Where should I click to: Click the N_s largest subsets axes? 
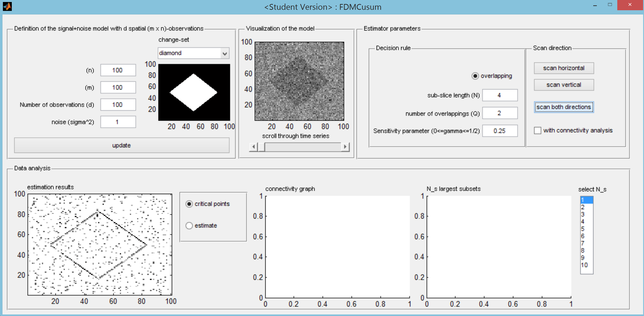pos(499,247)
